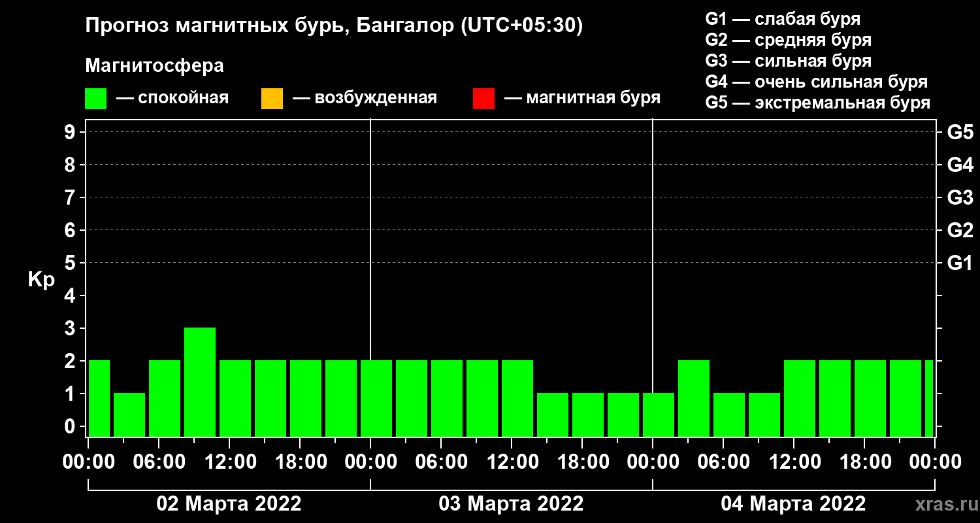Viewport: 980px width, 523px height.
Task: Click the '12:00' time label above 03 Марта 2022
Action: pos(512,462)
